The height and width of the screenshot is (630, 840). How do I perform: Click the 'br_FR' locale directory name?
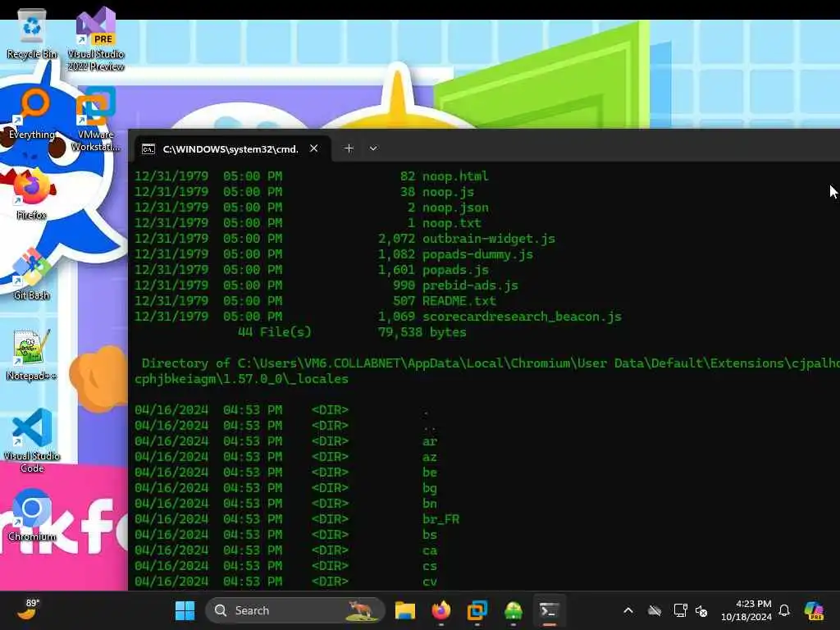click(x=441, y=519)
